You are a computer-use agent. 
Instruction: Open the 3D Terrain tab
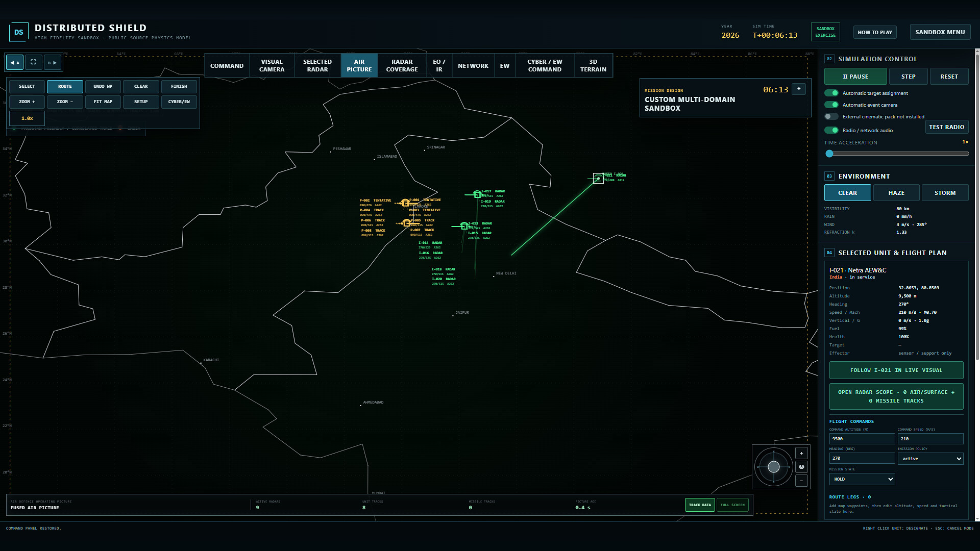click(593, 65)
